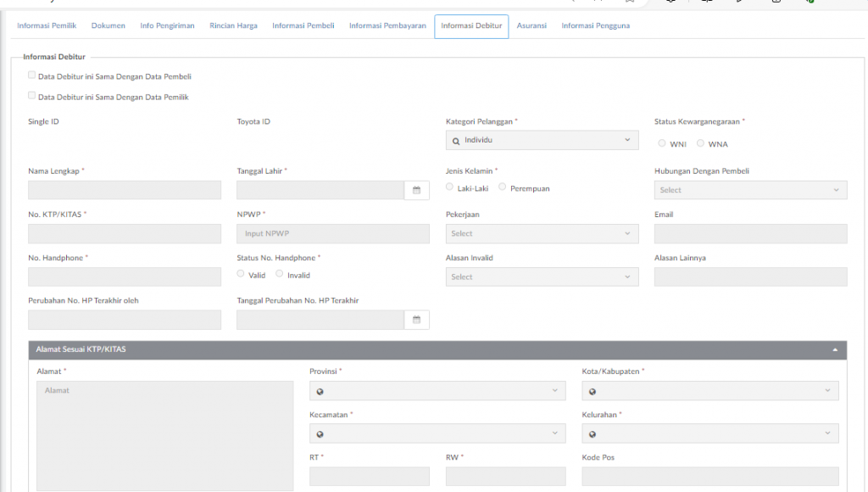Open Alasan Invalid dropdown
This screenshot has height=492, width=868.
[x=542, y=277]
